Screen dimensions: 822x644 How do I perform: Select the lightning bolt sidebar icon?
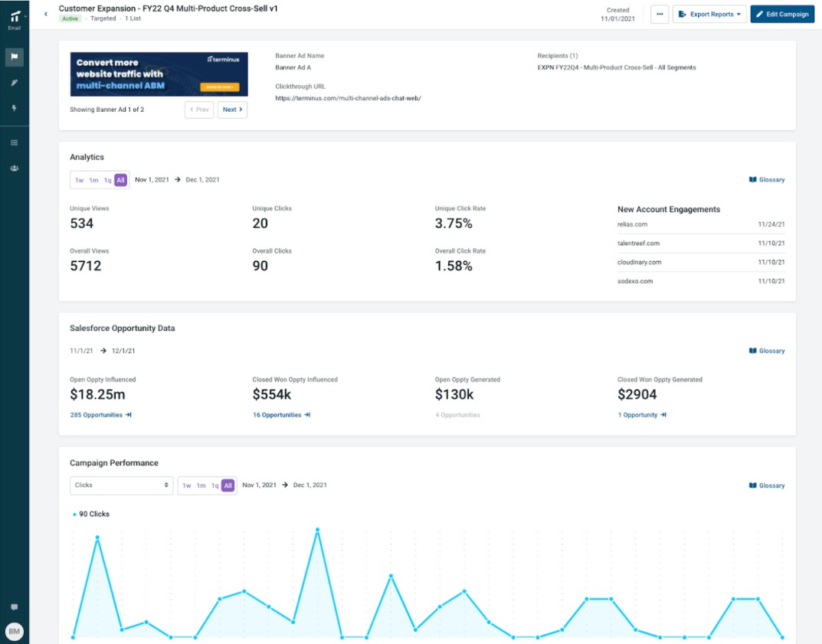pos(14,108)
